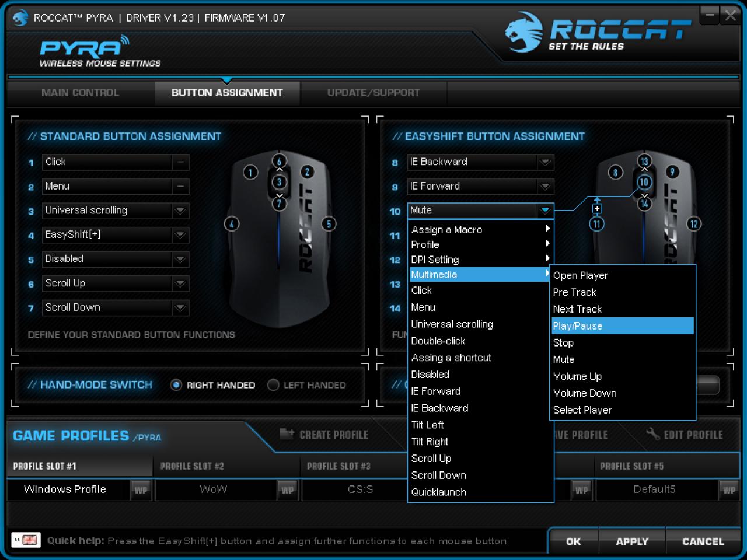The height and width of the screenshot is (560, 747).
Task: Select Double-click in the function list
Action: pyautogui.click(x=480, y=341)
